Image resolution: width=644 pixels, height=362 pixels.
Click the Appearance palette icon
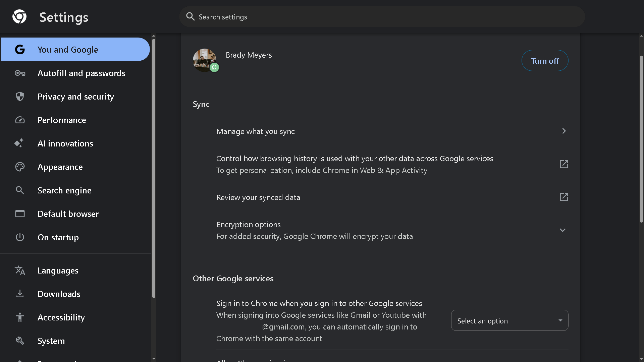20,167
